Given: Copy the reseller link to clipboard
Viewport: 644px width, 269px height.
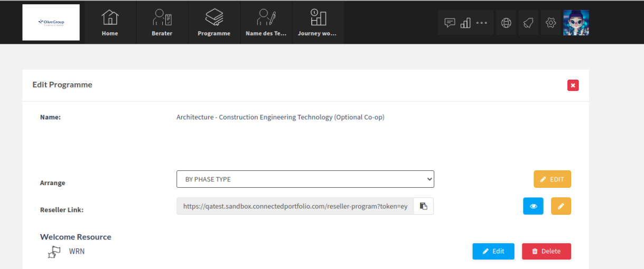Looking at the screenshot, I should pos(423,206).
